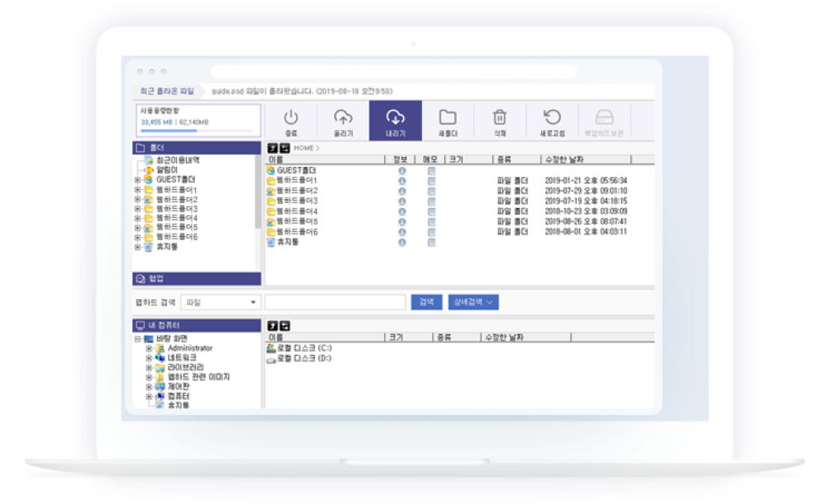This screenshot has height=504, width=835.
Task: Expand GUEST폴더 in the folder tree
Action: tap(137, 179)
